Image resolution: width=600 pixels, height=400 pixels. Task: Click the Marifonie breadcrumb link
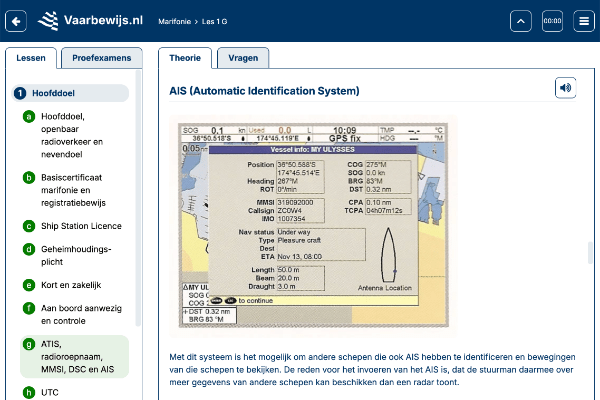(x=174, y=22)
